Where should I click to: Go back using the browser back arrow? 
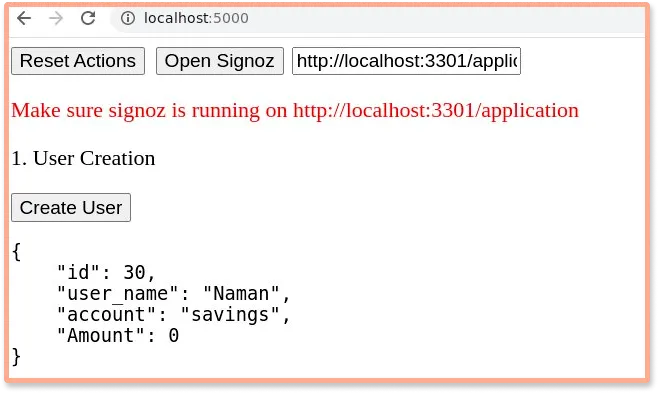pyautogui.click(x=24, y=18)
